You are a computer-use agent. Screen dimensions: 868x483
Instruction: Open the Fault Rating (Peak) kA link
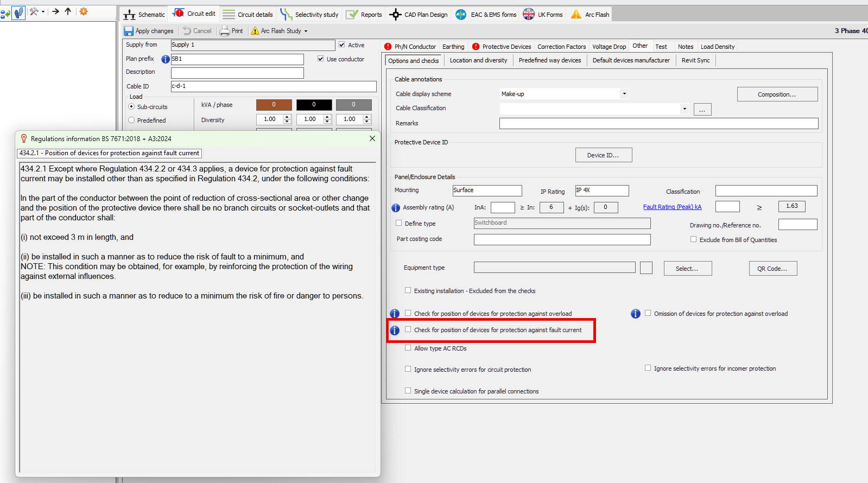(x=672, y=207)
